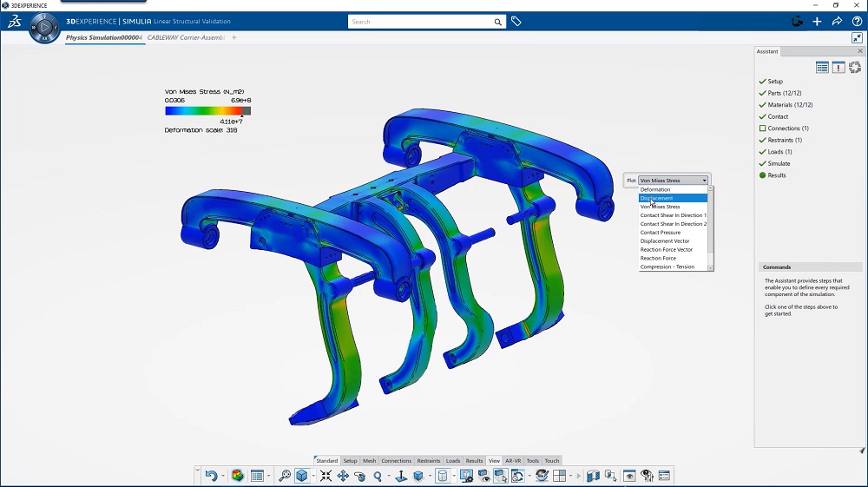The width and height of the screenshot is (868, 487).
Task: Click the sphere render style icon
Action: pos(542,476)
